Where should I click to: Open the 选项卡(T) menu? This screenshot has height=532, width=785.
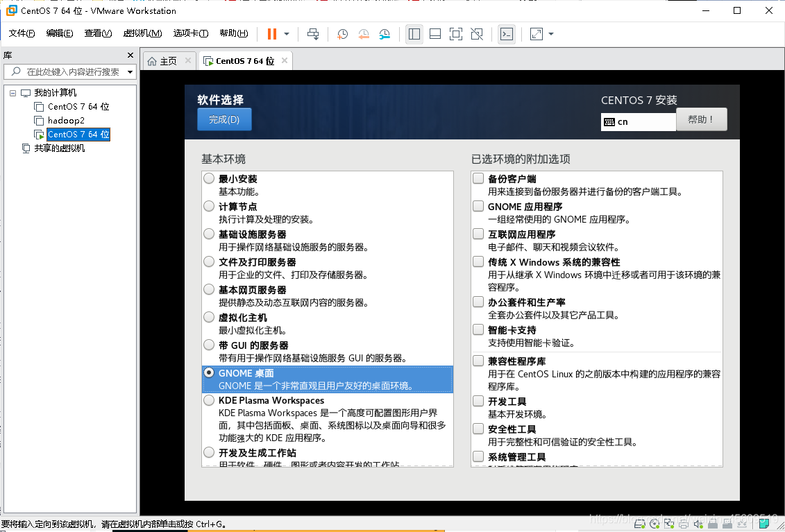click(190, 33)
